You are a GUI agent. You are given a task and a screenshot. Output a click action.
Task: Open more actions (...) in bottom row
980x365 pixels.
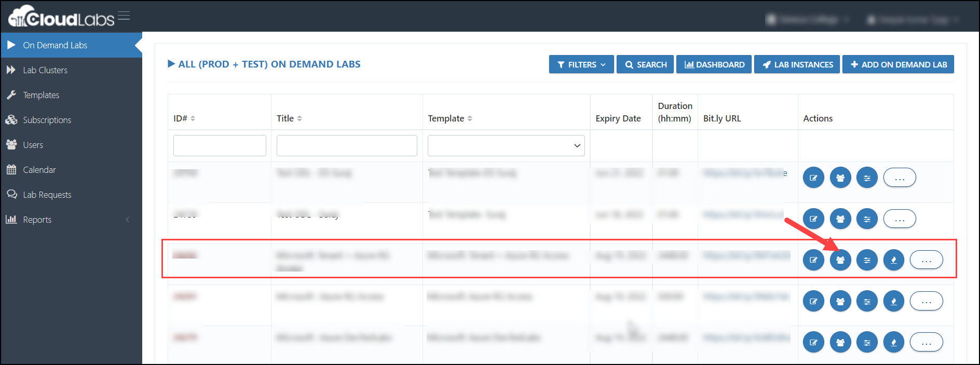(x=927, y=342)
